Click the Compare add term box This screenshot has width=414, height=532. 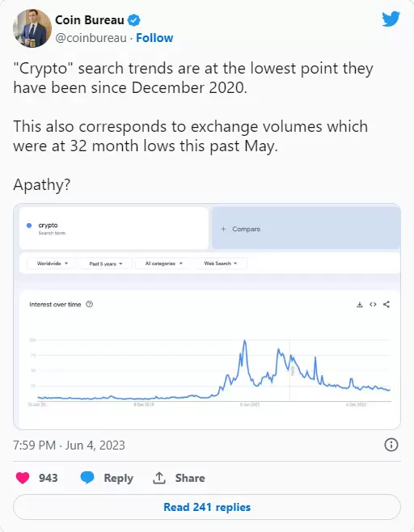pos(306,228)
